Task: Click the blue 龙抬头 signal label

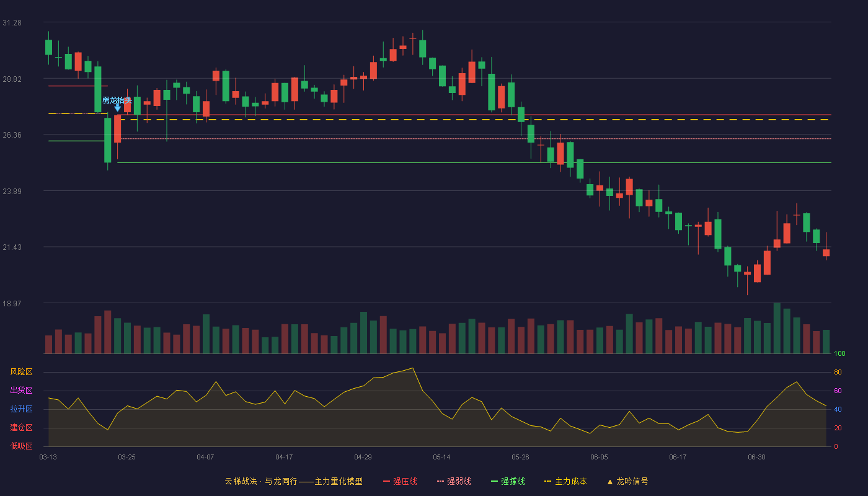Action: [x=117, y=100]
